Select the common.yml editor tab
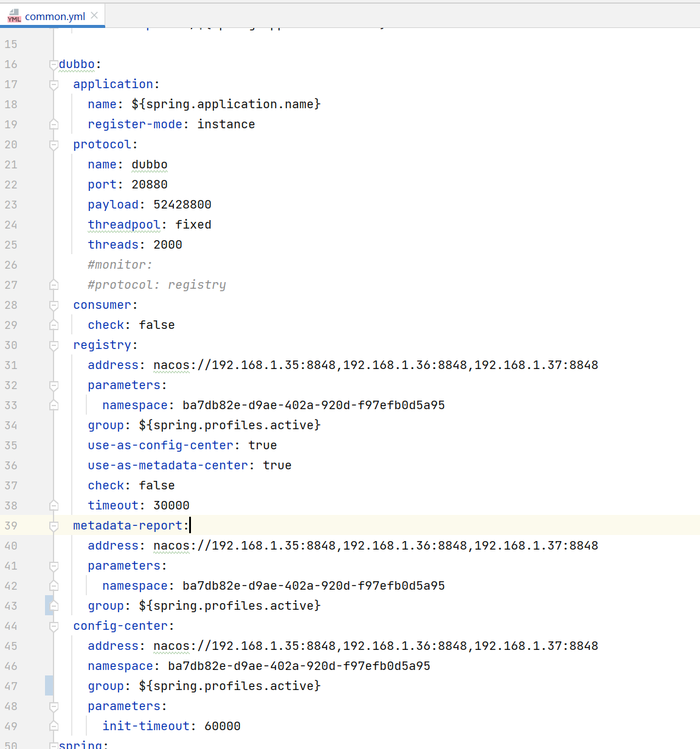This screenshot has width=700, height=749. [52, 16]
